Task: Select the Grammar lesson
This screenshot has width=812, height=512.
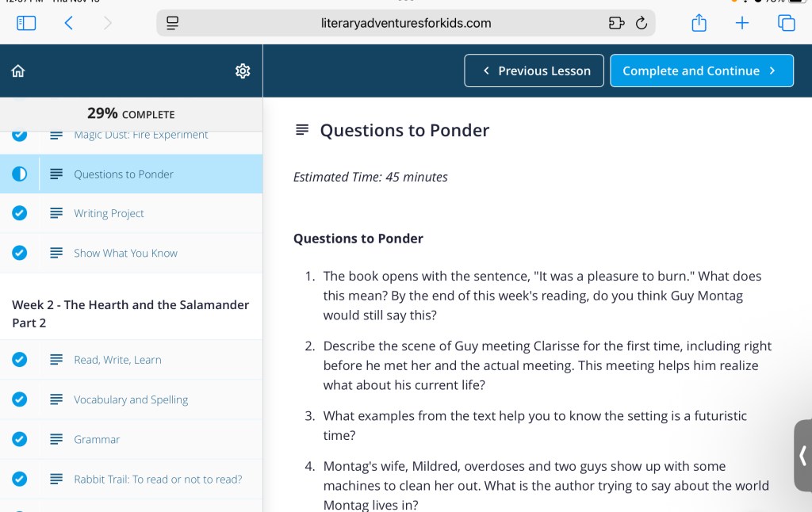Action: 97,439
